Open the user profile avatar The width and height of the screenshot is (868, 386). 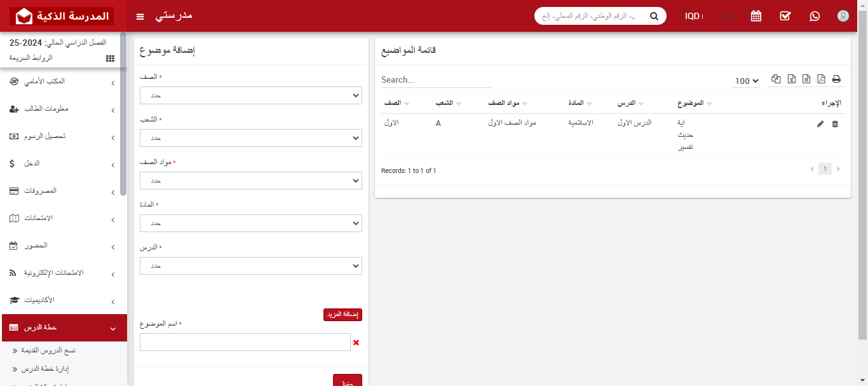(843, 16)
